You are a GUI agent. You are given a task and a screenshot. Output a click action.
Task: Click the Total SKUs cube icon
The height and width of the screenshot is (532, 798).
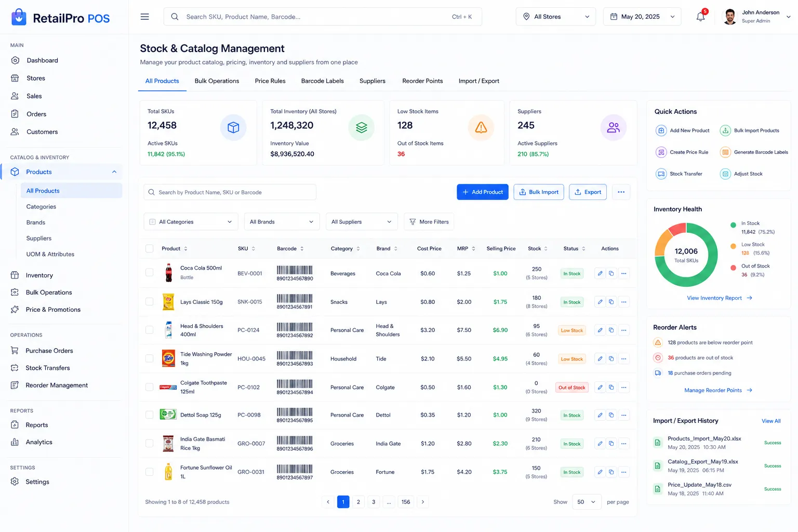coord(233,127)
